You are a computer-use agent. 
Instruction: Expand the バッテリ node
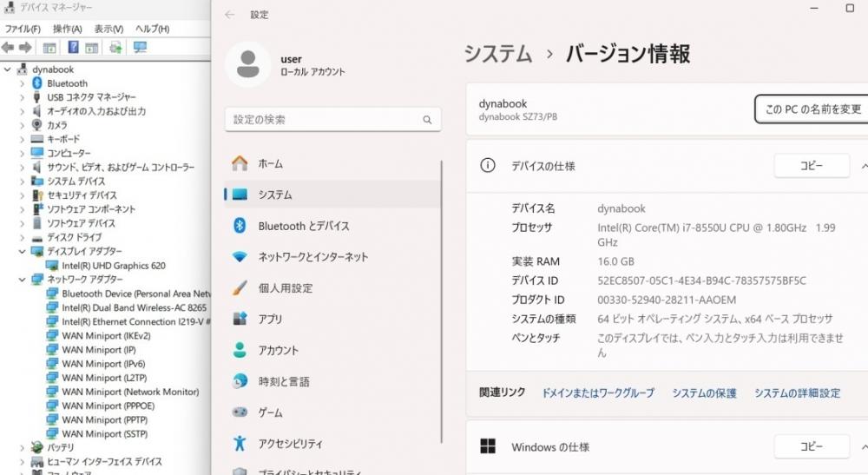pyautogui.click(x=23, y=447)
